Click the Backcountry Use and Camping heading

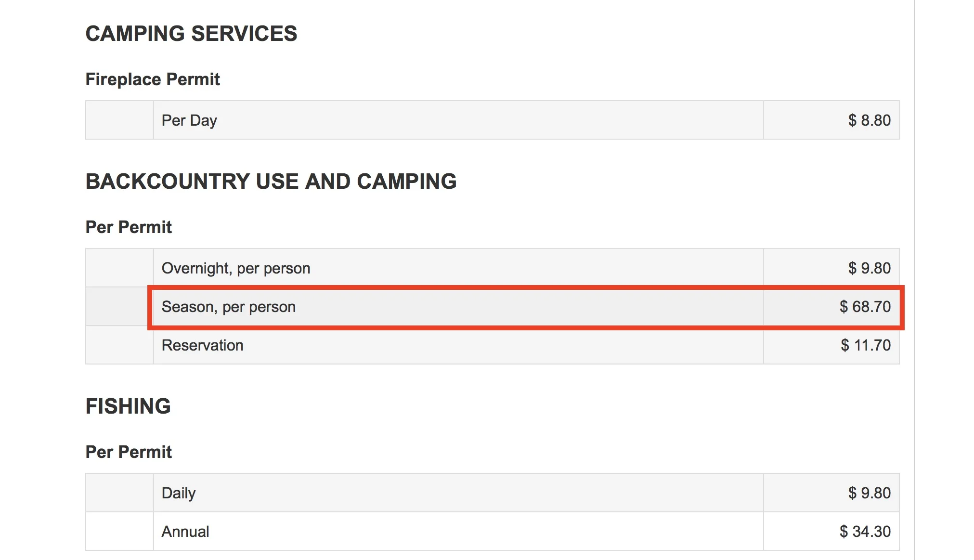[271, 182]
